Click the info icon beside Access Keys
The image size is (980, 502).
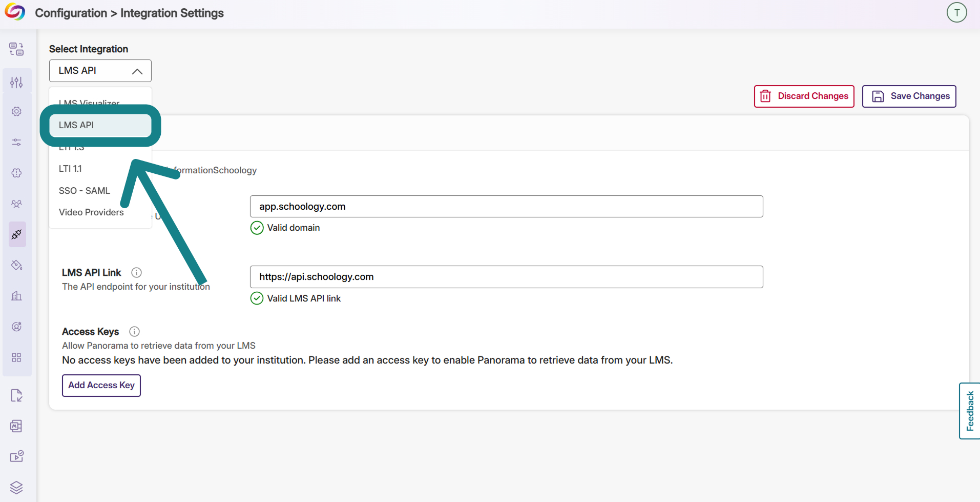(134, 331)
